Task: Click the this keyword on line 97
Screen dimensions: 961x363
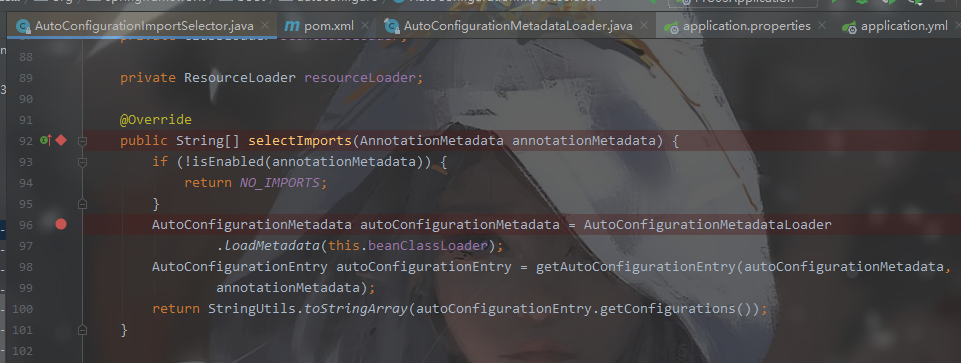Action: click(x=344, y=246)
